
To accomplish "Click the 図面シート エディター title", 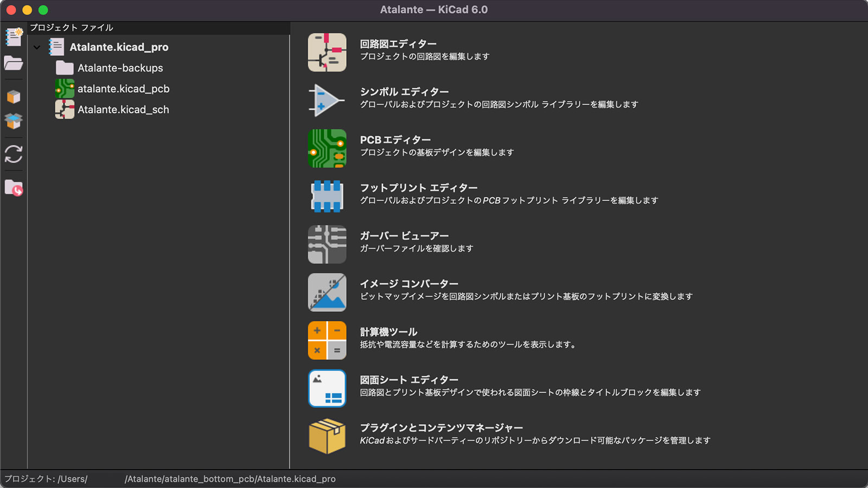I will tap(410, 380).
